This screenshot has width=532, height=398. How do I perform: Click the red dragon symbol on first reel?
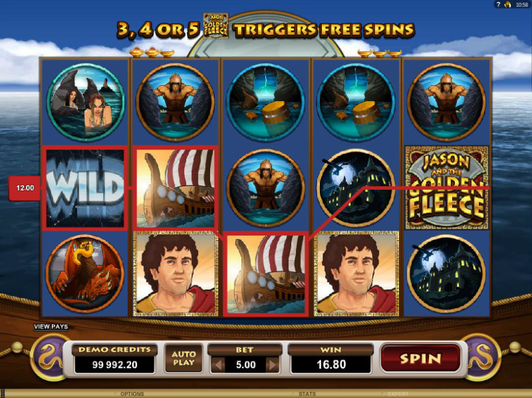[x=85, y=274]
